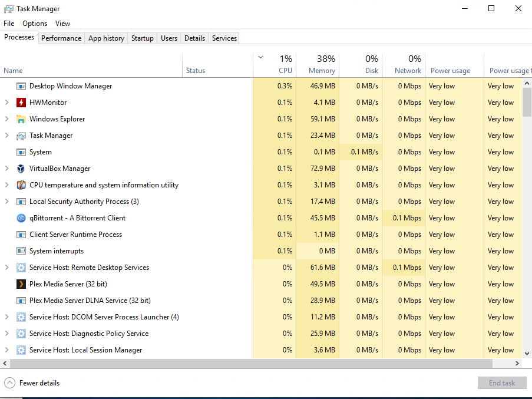The width and height of the screenshot is (532, 399).
Task: Click the Remote Desktop Services gear icon
Action: pos(21,268)
